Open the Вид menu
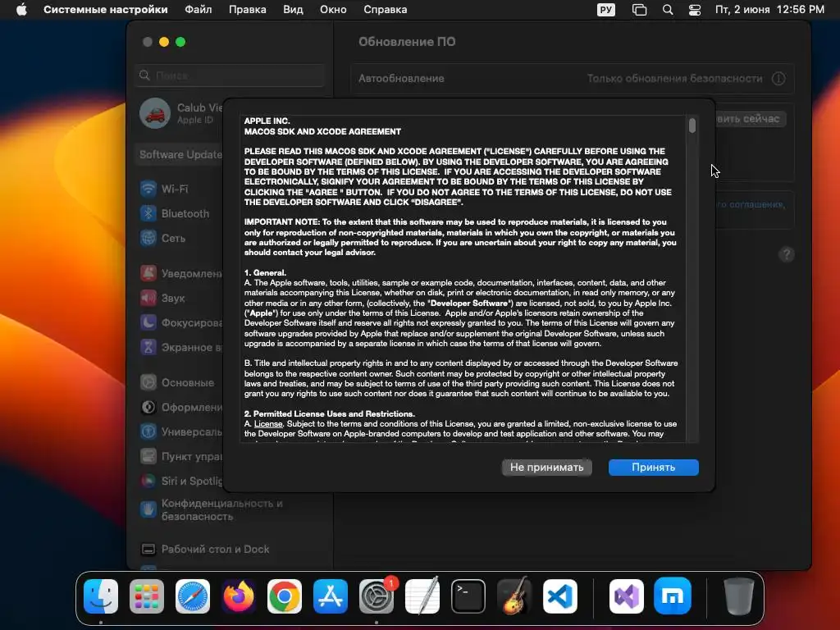Viewport: 840px width, 630px height. pos(293,10)
